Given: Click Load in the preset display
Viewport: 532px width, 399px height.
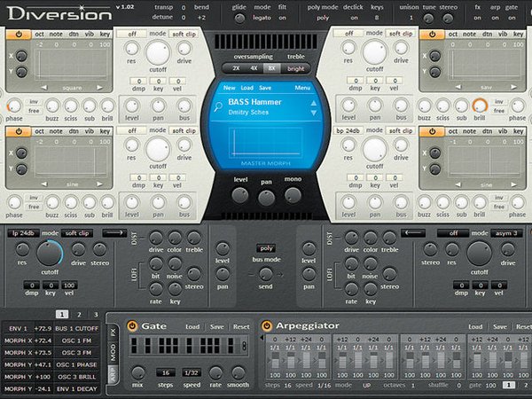Looking at the screenshot, I should click(x=247, y=88).
